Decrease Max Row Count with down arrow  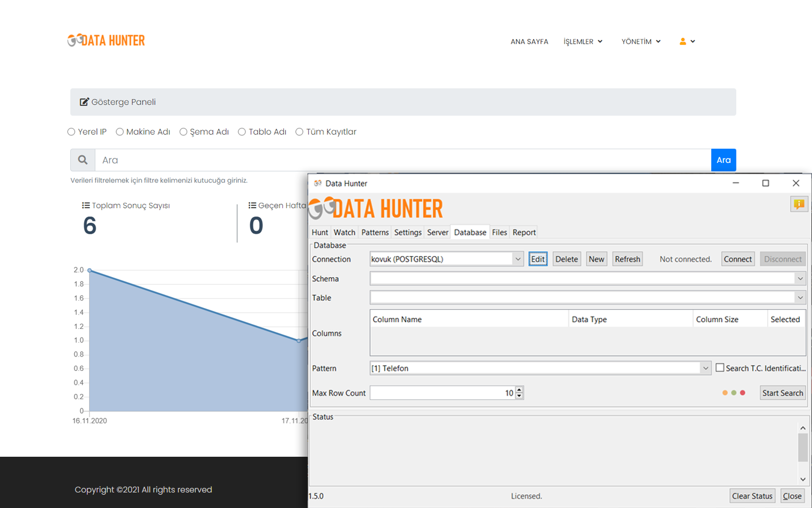[x=519, y=396]
